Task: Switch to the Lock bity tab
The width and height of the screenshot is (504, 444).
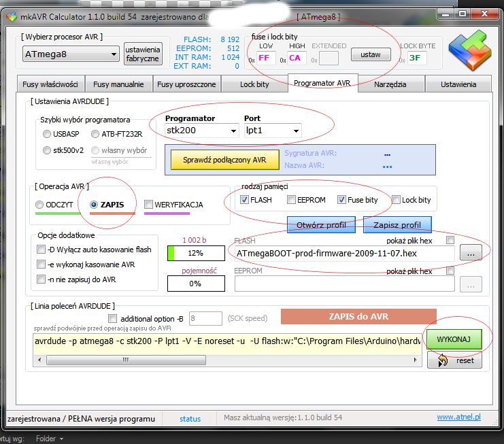Action: 254,84
